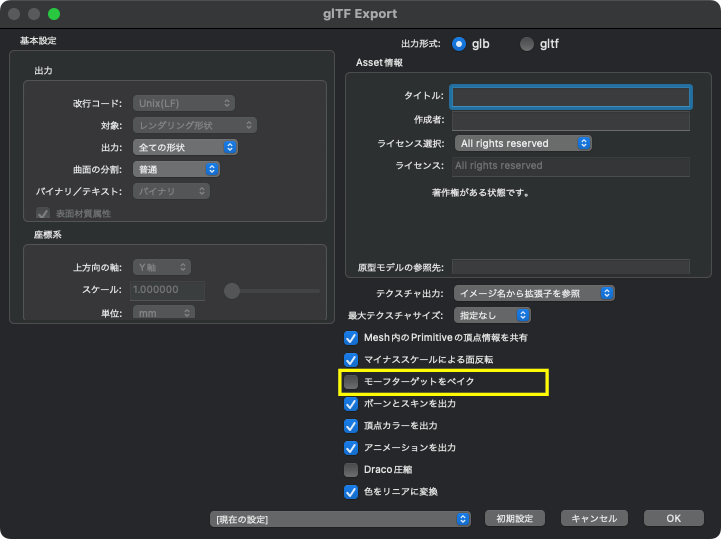Screen dimensions: 721x539
Task: Open the 出力 全ての形状 dropdown
Action: pyautogui.click(x=185, y=147)
